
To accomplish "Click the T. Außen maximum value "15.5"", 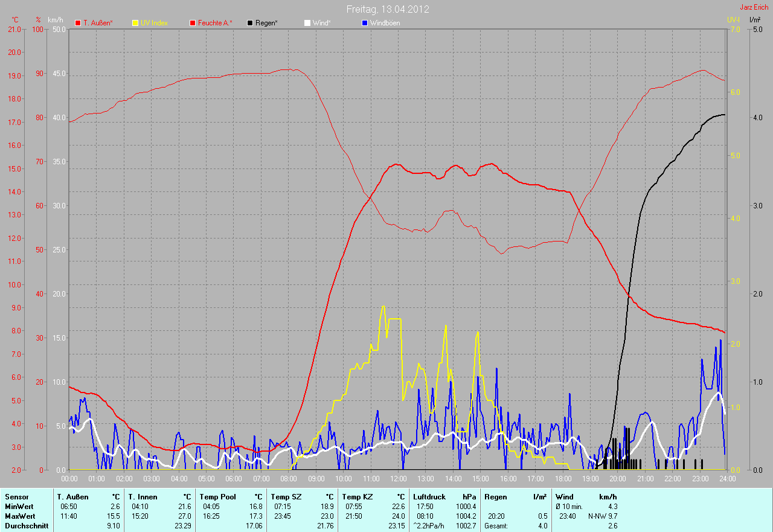I will (x=113, y=516).
